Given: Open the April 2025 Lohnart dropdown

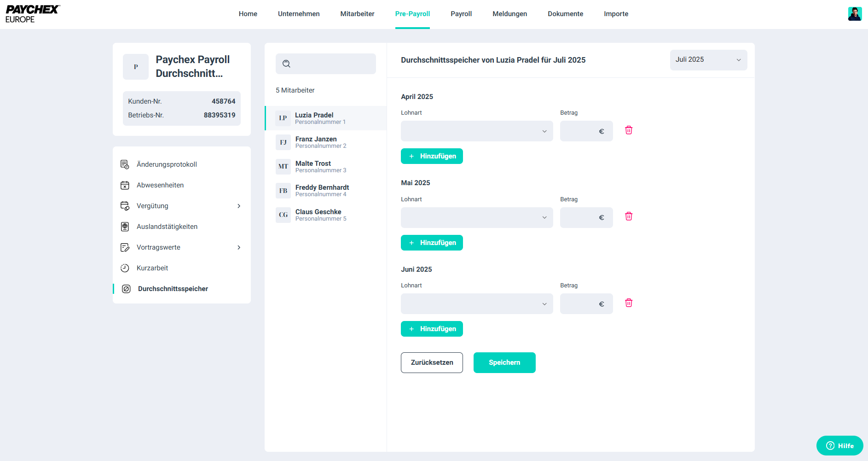Looking at the screenshot, I should [x=476, y=131].
